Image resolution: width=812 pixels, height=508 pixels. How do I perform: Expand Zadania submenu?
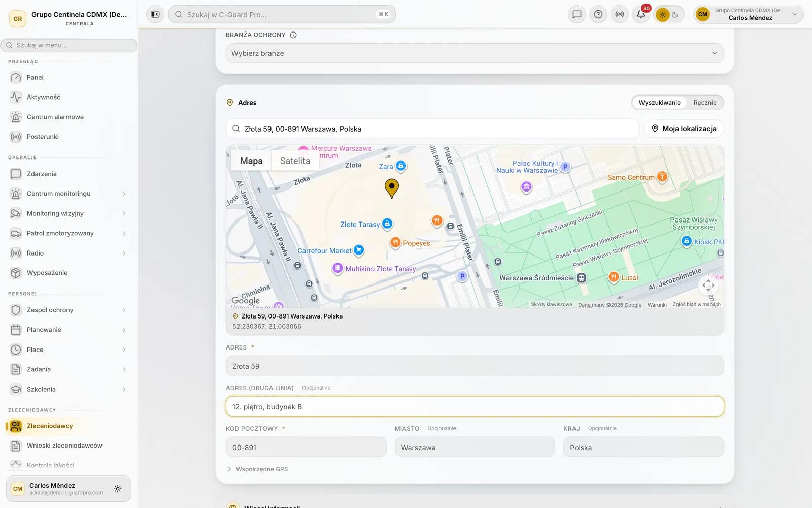point(124,369)
